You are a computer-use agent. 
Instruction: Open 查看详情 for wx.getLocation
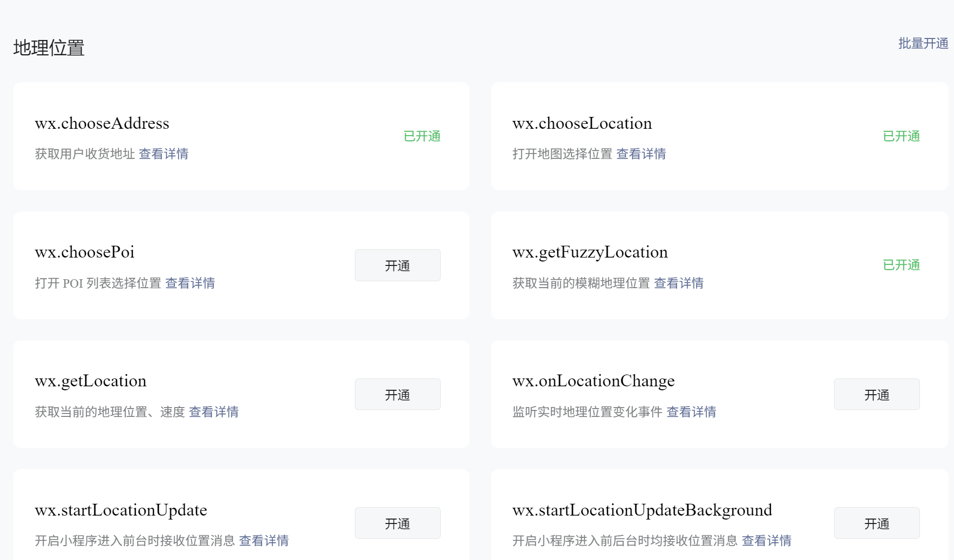click(x=214, y=412)
